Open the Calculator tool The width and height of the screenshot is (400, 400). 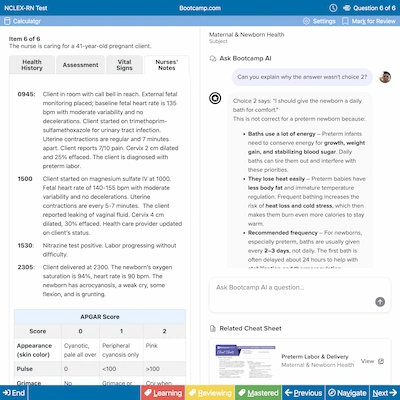[x=22, y=21]
